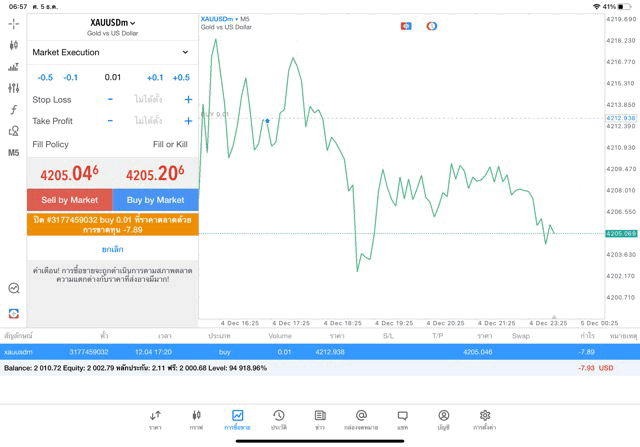640x447 pixels.
Task: Increase volume by +0.1
Action: tap(155, 77)
